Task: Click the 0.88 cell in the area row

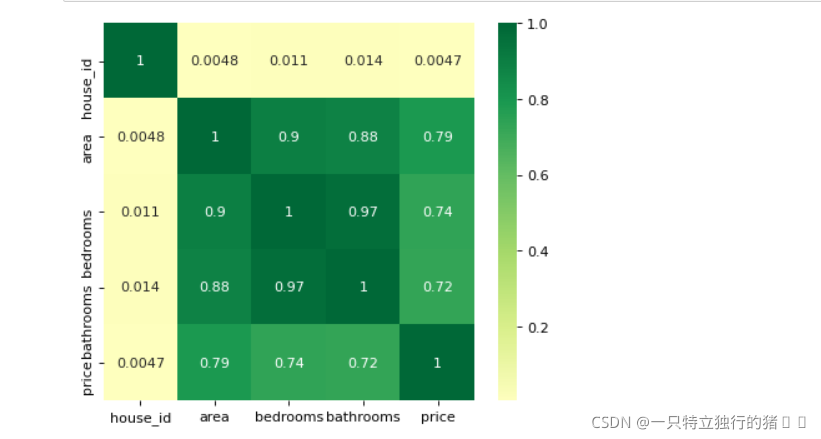Action: point(363,136)
